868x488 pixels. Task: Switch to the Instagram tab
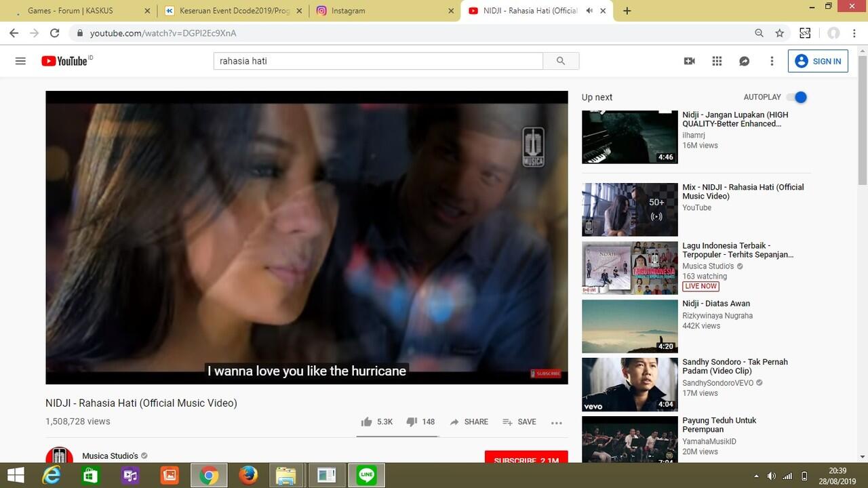[x=384, y=11]
